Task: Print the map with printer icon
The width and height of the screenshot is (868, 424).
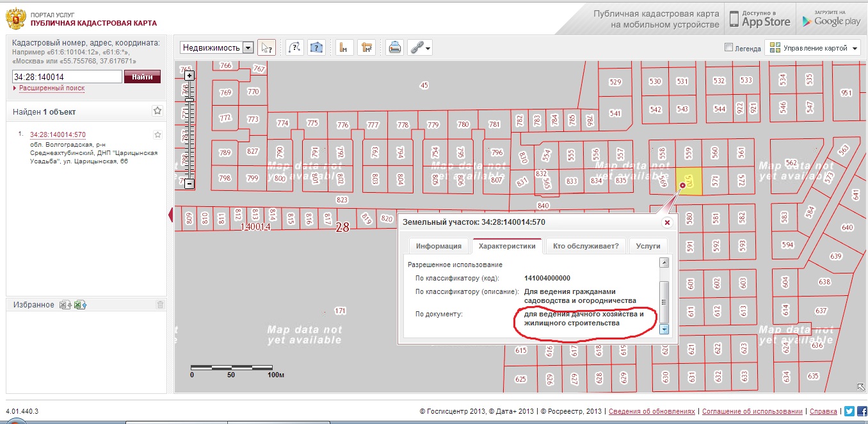Action: [x=395, y=47]
